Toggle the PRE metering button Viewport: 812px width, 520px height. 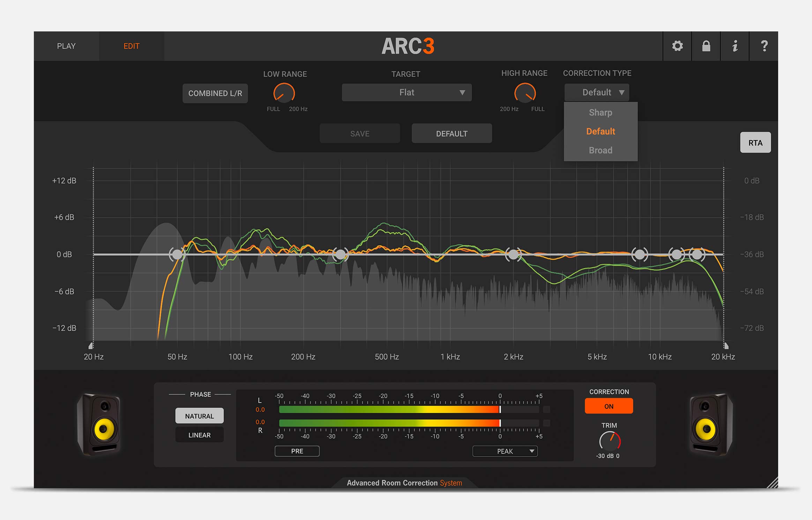297,451
